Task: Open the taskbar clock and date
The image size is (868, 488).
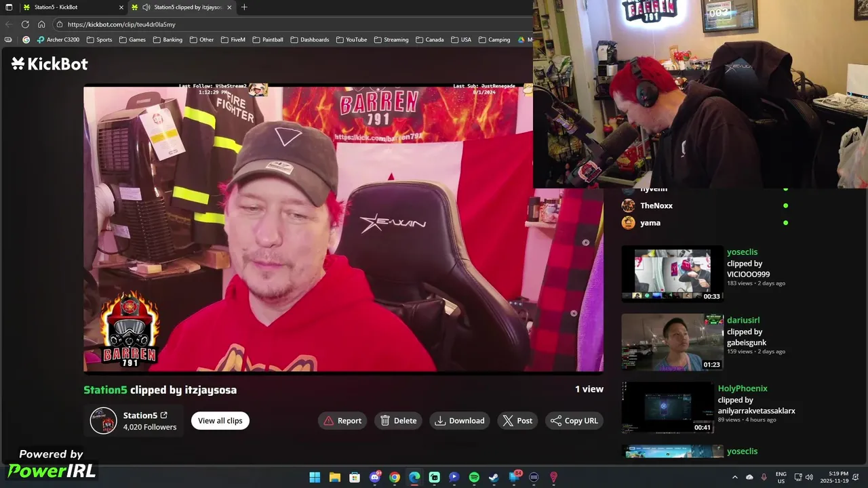Action: tap(834, 477)
